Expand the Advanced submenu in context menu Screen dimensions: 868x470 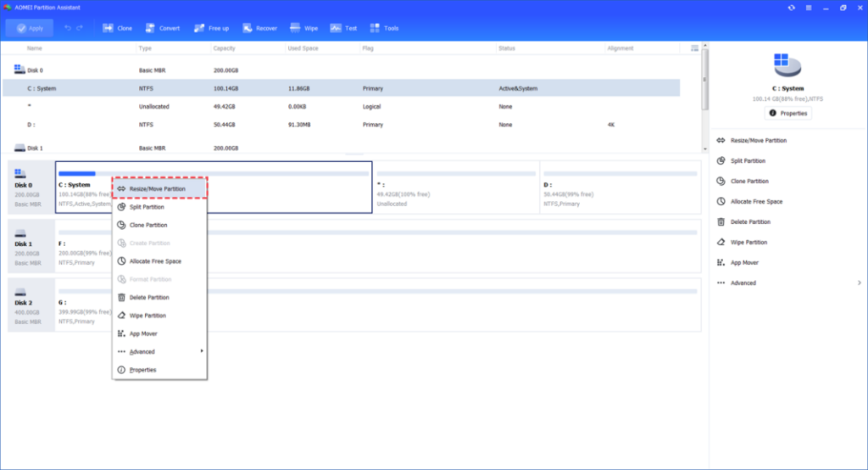159,352
